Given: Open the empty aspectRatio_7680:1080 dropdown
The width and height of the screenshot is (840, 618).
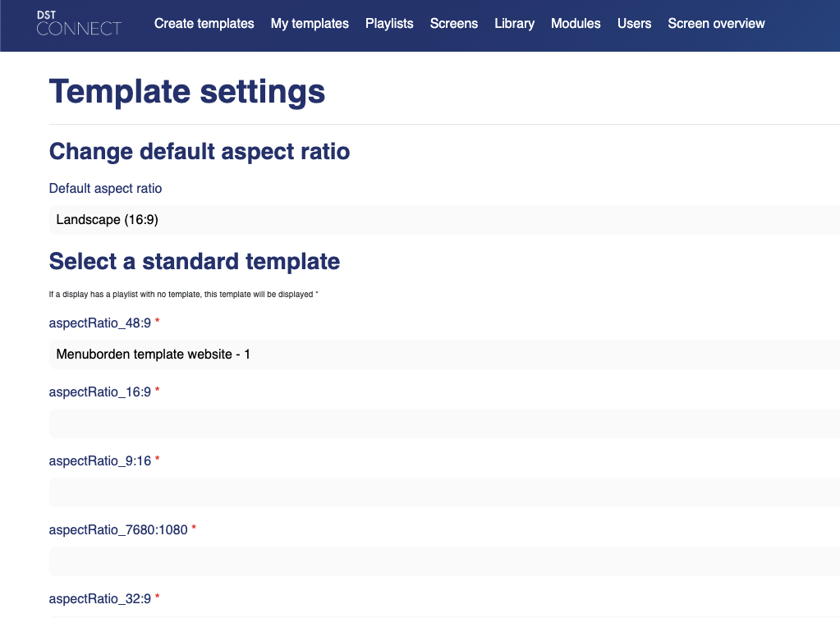Looking at the screenshot, I should click(x=445, y=561).
